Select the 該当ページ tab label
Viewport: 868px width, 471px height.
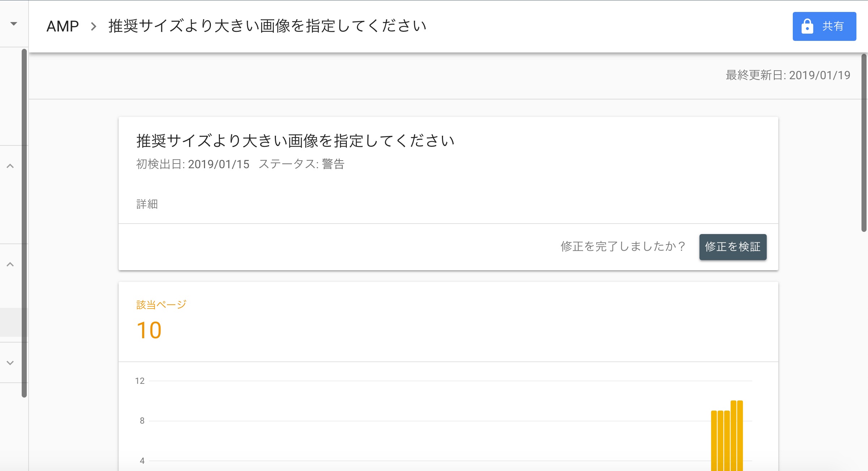coord(161,305)
